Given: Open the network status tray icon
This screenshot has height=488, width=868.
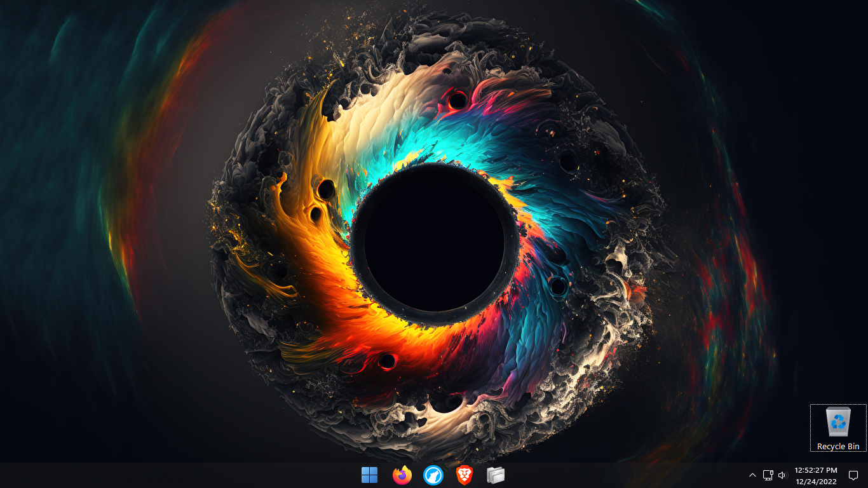Looking at the screenshot, I should (768, 475).
